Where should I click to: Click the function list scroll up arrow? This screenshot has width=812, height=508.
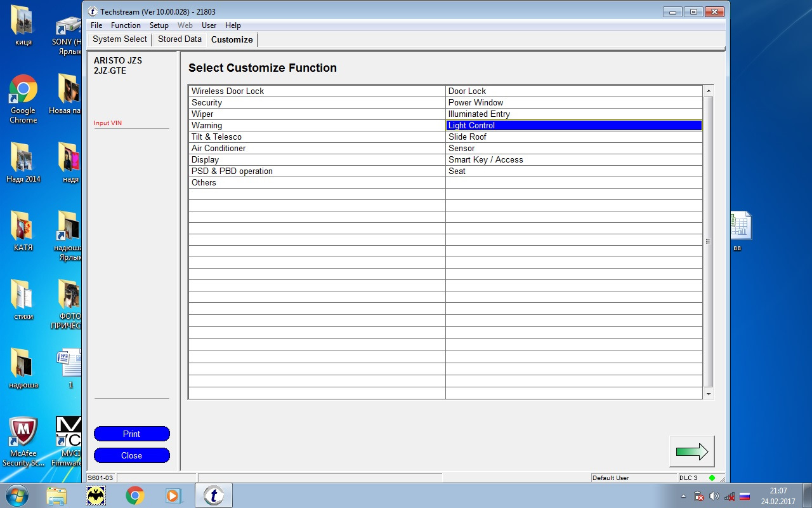[709, 90]
